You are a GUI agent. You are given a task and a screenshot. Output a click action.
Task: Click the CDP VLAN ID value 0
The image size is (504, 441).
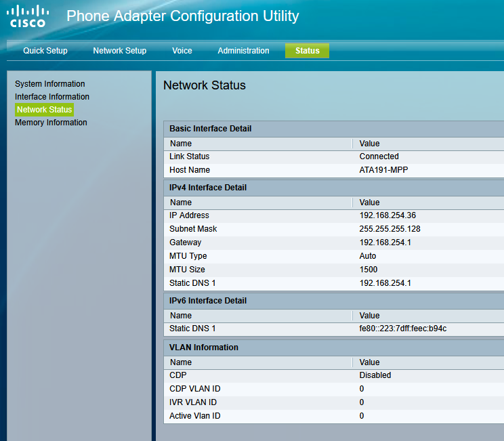coord(362,389)
